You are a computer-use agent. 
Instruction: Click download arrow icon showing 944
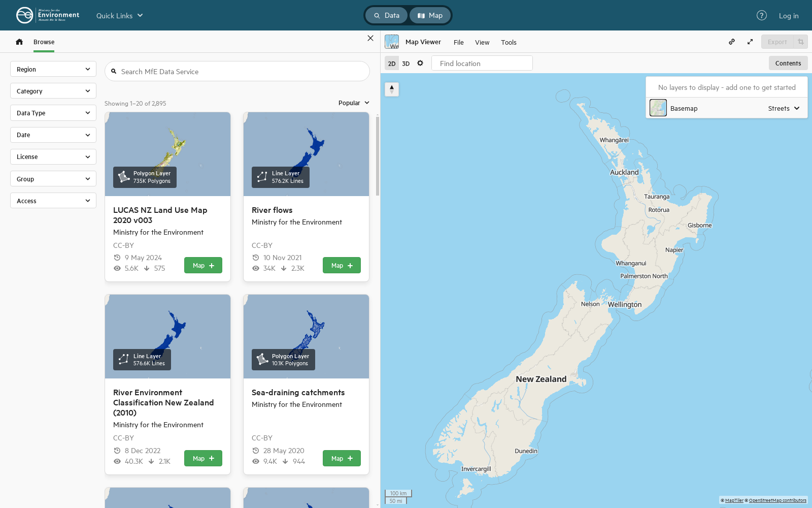click(x=285, y=461)
